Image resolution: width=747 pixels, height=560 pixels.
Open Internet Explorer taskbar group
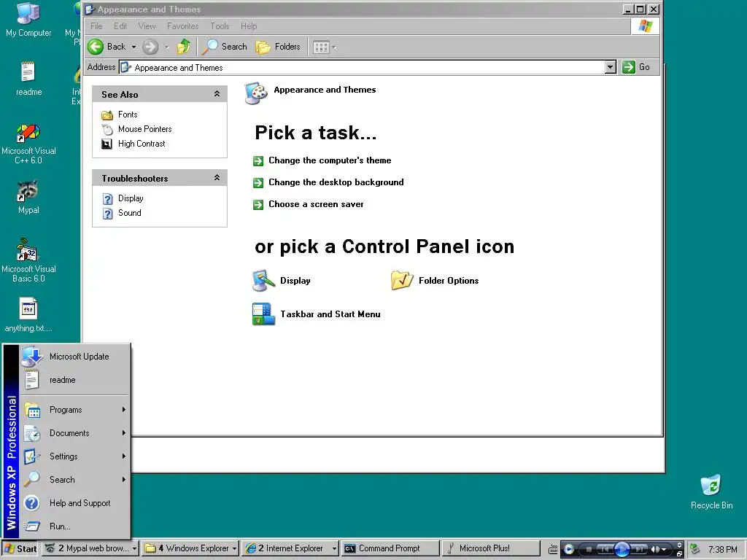[x=290, y=548]
